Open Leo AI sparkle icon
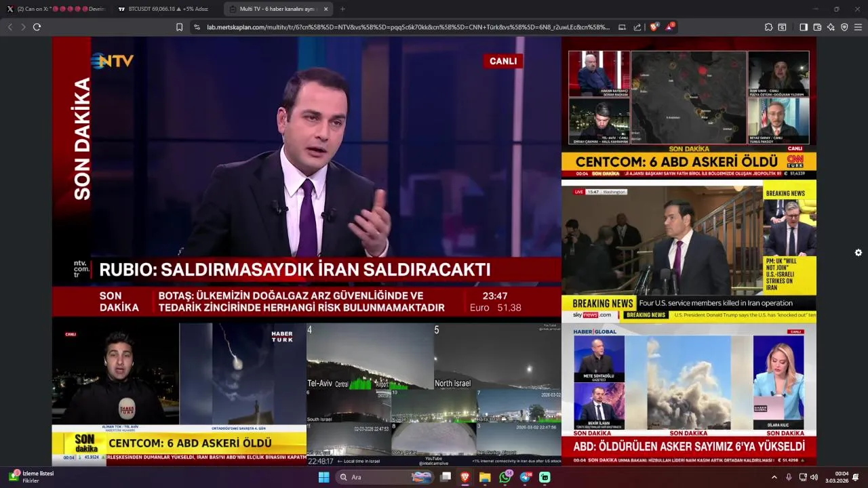868x488 pixels. click(831, 27)
